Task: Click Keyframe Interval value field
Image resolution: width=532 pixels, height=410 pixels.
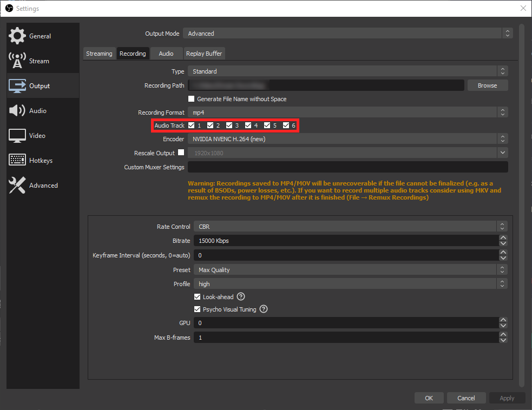Action: (x=346, y=255)
